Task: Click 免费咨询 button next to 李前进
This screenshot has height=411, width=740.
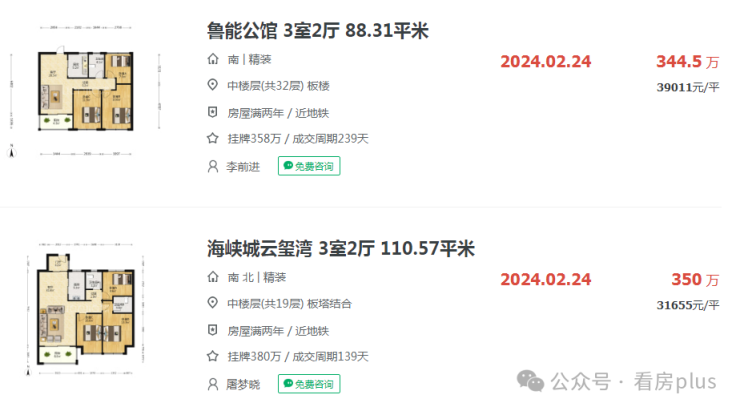Action: (x=309, y=166)
